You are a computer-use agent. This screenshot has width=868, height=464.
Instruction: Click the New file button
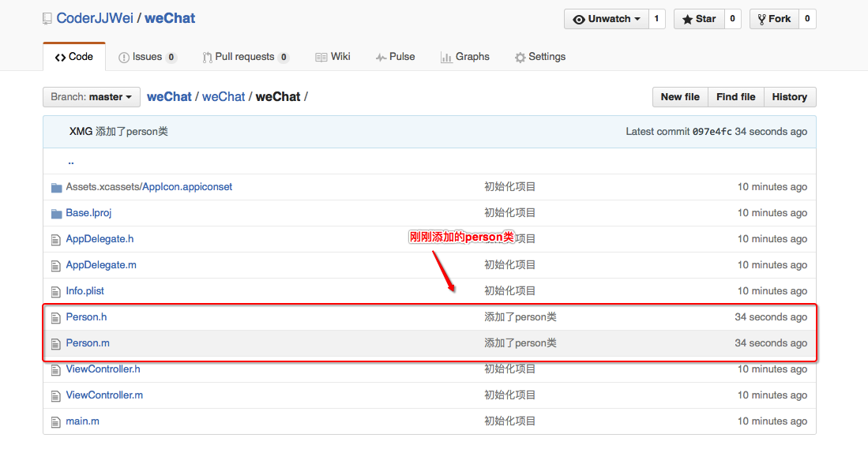tap(680, 97)
